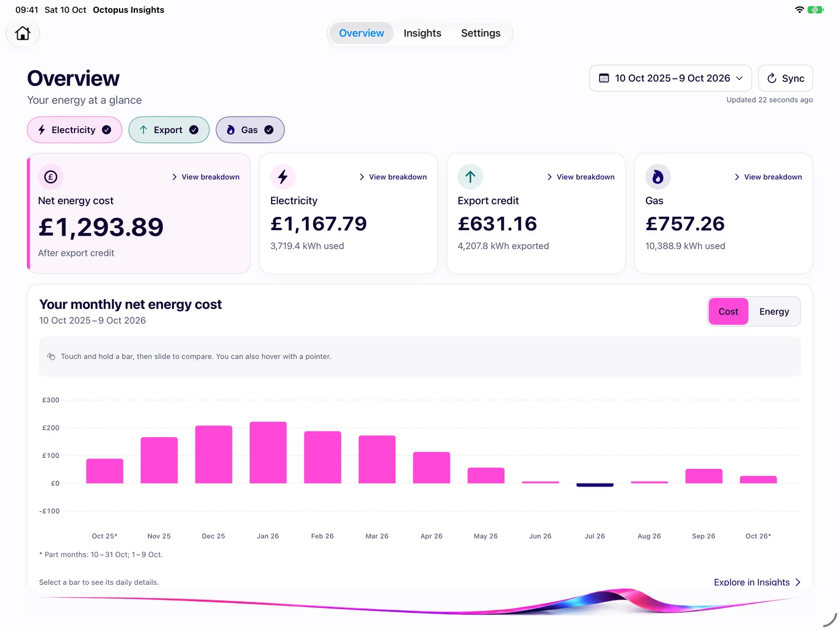The height and width of the screenshot is (630, 840).
Task: Open the 10 Oct 2025–9 Oct 2026 date dropdown
Action: 670,78
